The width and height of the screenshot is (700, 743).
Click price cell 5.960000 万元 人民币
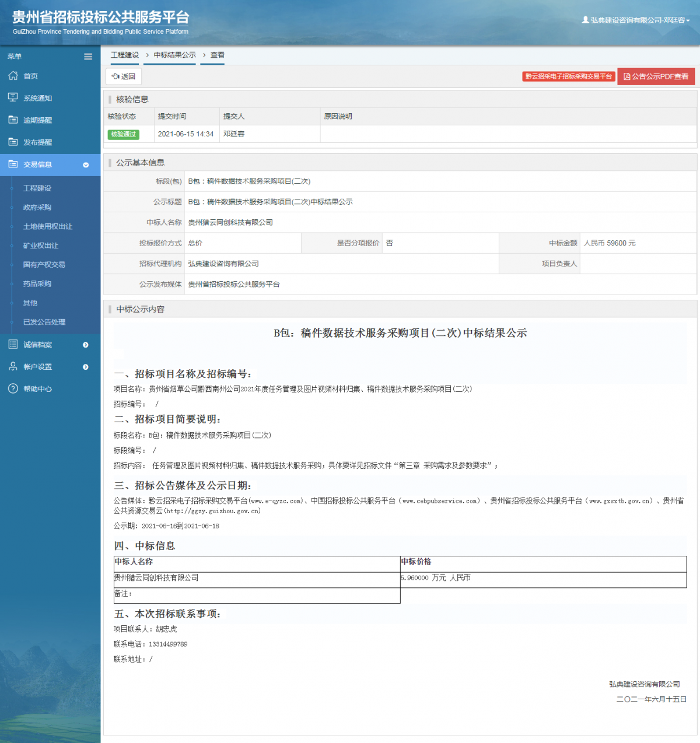click(x=436, y=578)
